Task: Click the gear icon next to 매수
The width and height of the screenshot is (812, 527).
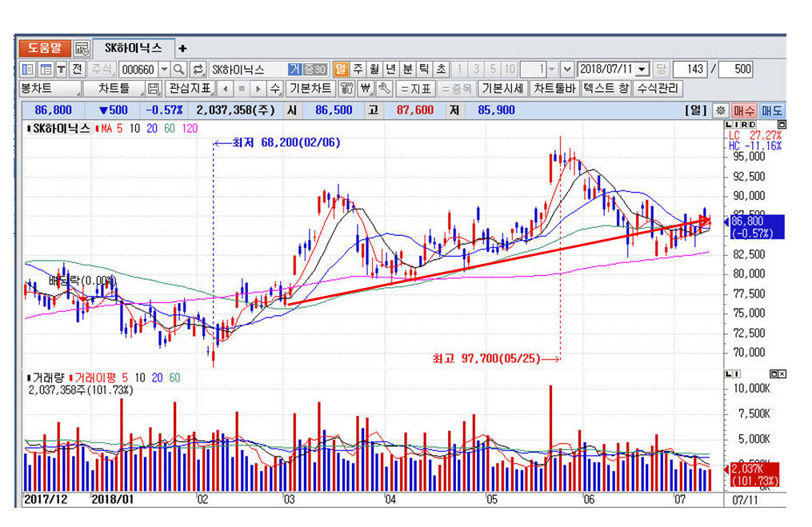Action: click(x=720, y=110)
